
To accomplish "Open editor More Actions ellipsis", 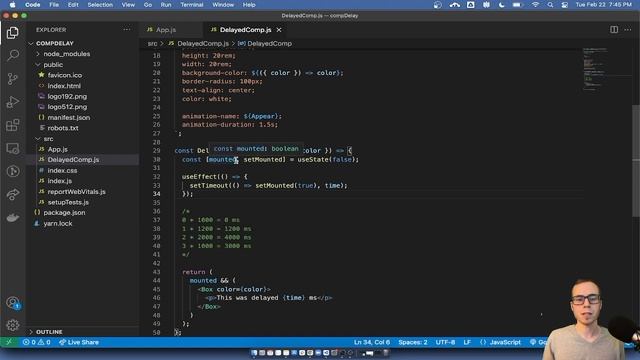I will 627,29.
